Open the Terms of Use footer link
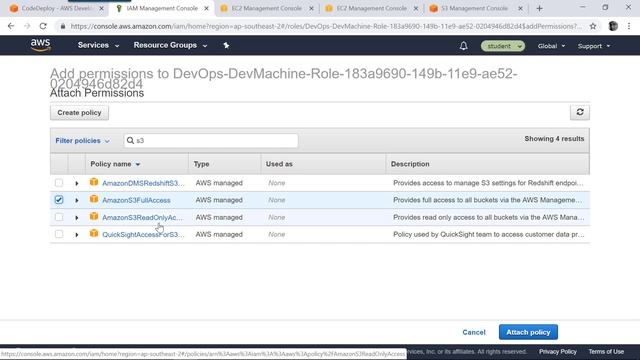 [x=606, y=351]
